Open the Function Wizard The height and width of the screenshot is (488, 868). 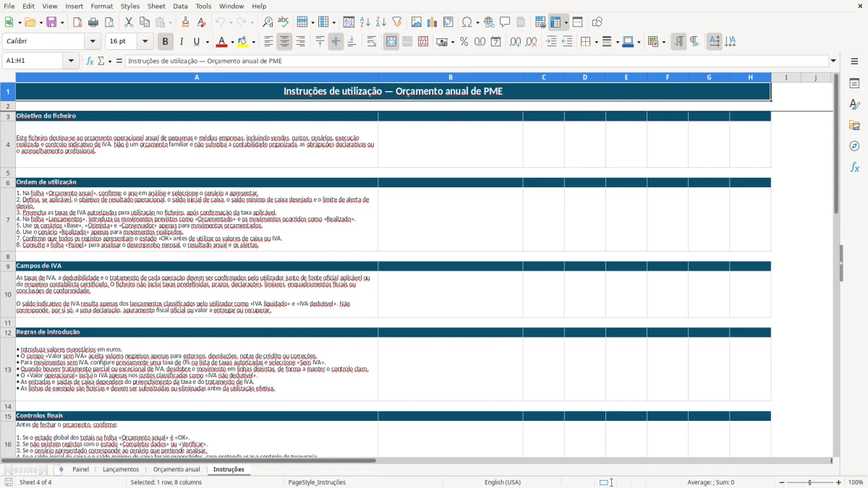pos(90,61)
